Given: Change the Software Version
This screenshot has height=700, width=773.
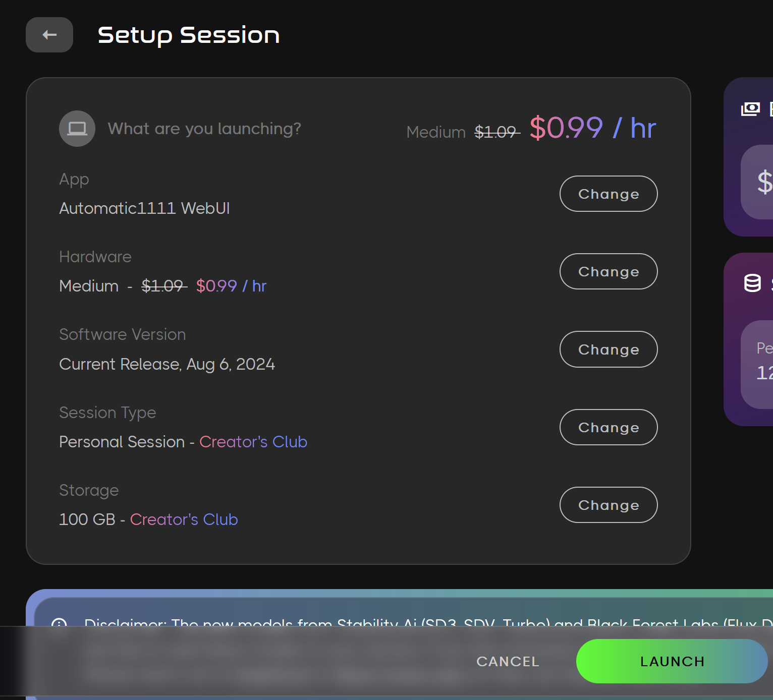Looking at the screenshot, I should [x=608, y=349].
